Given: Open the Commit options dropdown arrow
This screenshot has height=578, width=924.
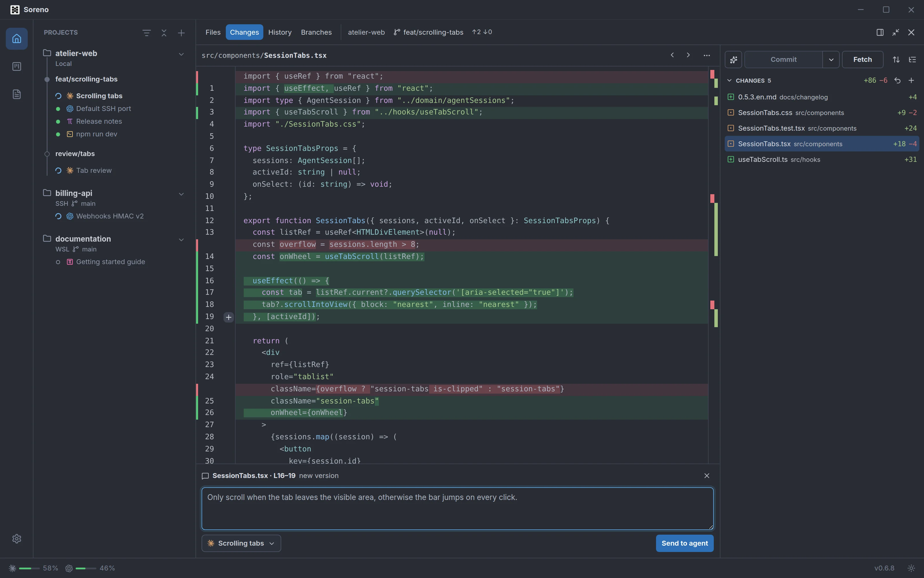Looking at the screenshot, I should point(831,60).
